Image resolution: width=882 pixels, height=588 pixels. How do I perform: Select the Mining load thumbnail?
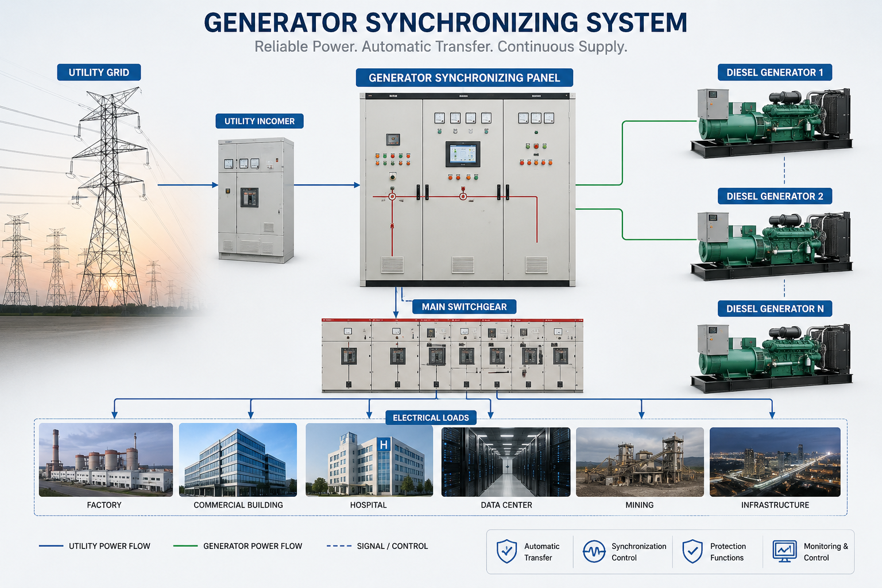coord(640,462)
